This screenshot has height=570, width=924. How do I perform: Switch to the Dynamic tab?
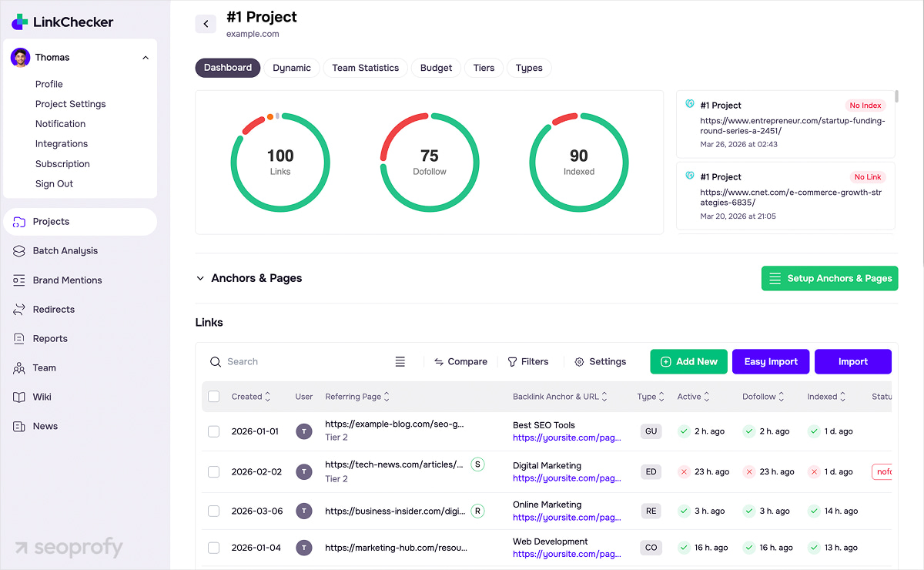click(292, 68)
